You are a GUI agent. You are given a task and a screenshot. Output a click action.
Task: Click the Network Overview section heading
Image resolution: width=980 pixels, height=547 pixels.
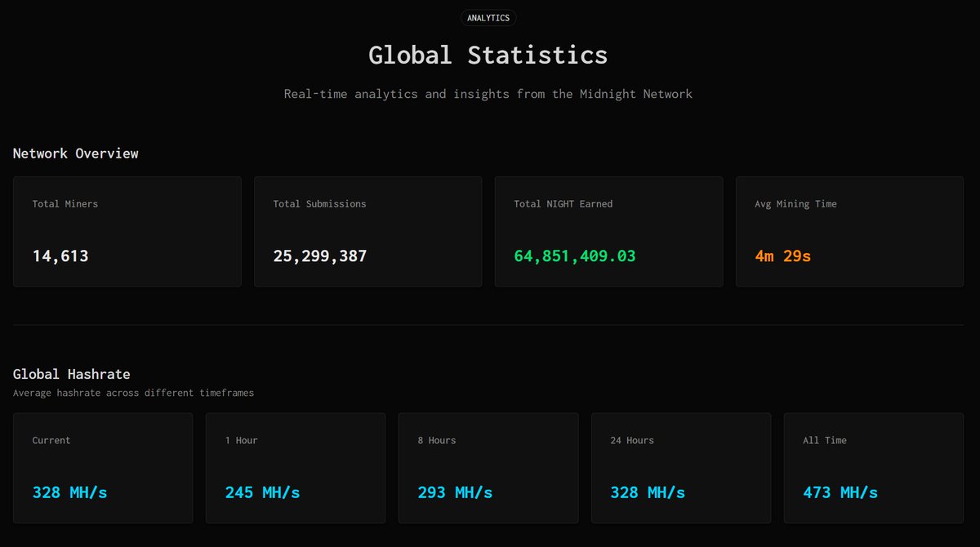pyautogui.click(x=75, y=153)
